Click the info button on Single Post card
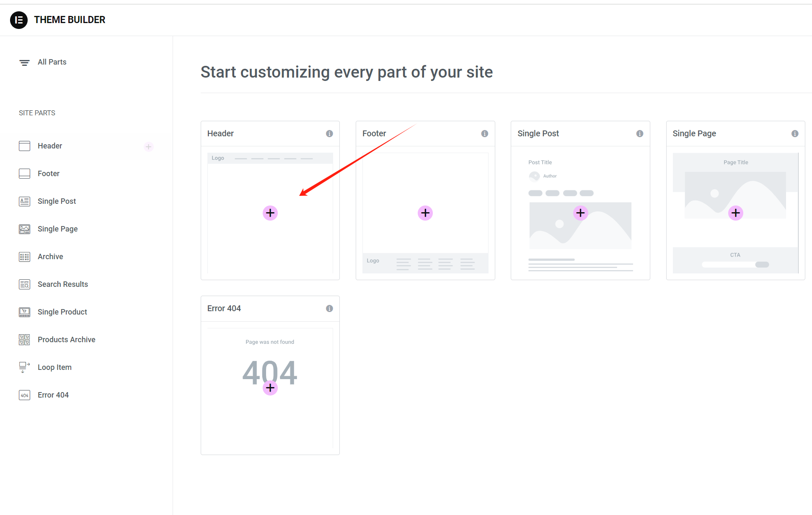812x515 pixels. pyautogui.click(x=640, y=133)
